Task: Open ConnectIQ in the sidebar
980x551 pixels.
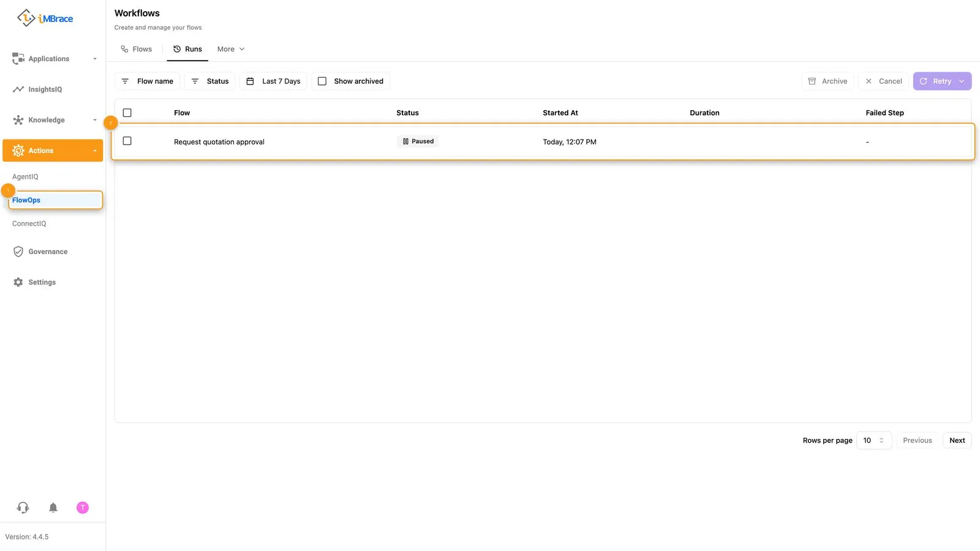Action: (x=29, y=223)
